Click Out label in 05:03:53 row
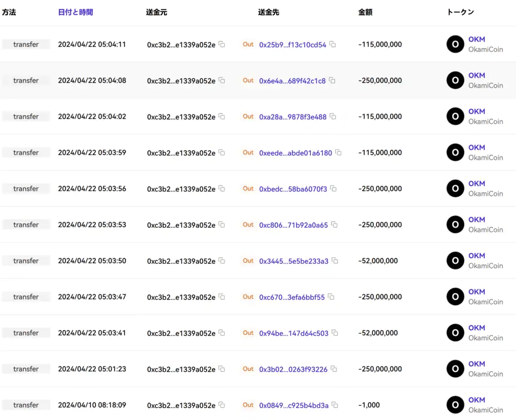516x420 pixels. (248, 224)
